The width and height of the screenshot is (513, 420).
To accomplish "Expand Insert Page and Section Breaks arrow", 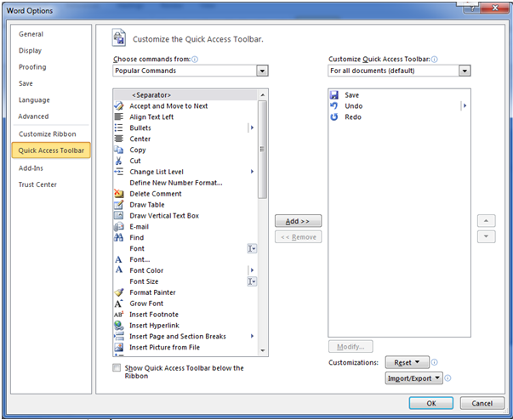I will [x=252, y=336].
